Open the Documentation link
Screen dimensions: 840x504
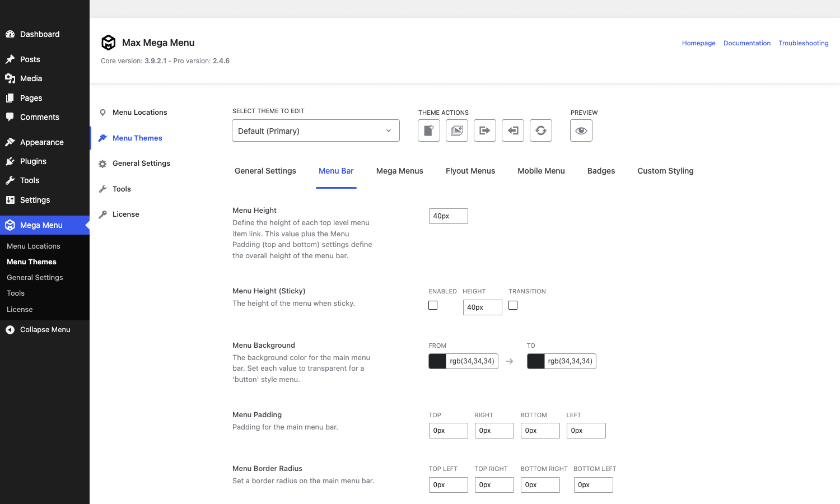point(747,43)
